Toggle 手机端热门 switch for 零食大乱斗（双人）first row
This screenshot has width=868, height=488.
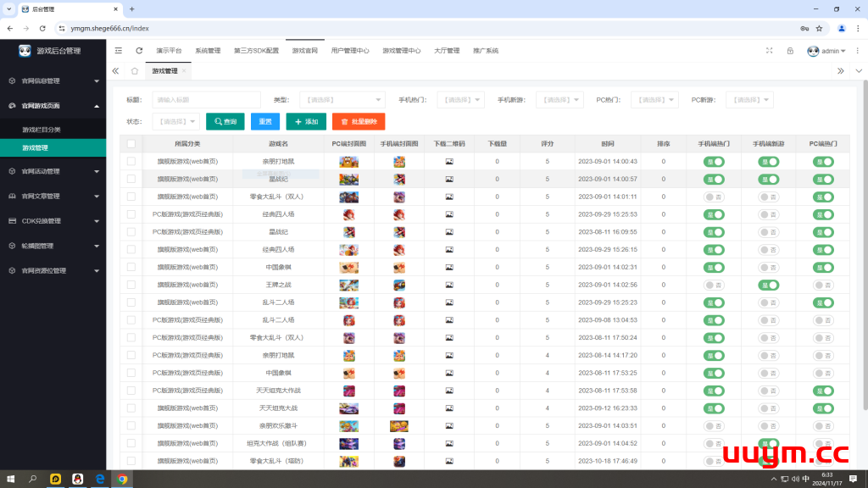[714, 197]
